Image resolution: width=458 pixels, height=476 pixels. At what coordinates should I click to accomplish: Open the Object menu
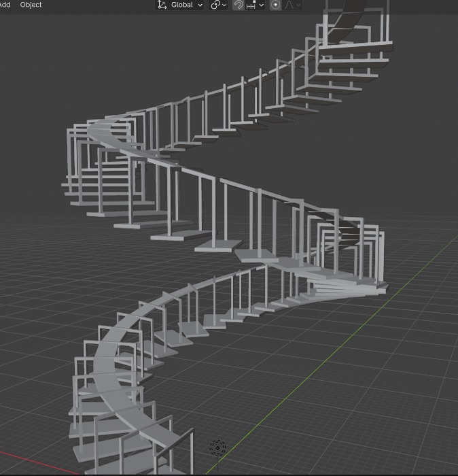point(31,5)
